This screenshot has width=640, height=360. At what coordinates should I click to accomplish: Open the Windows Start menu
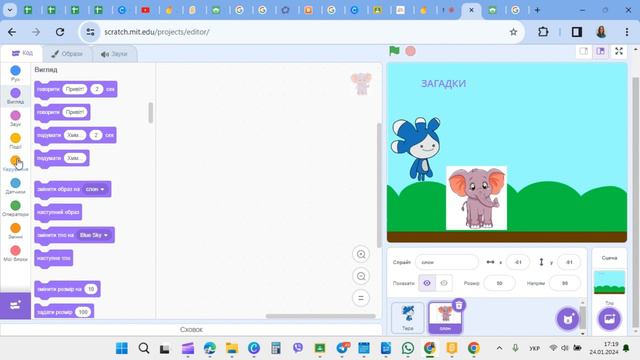point(122,348)
